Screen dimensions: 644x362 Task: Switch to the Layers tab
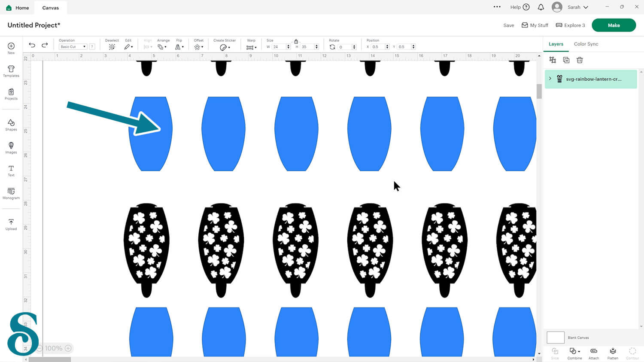point(556,44)
